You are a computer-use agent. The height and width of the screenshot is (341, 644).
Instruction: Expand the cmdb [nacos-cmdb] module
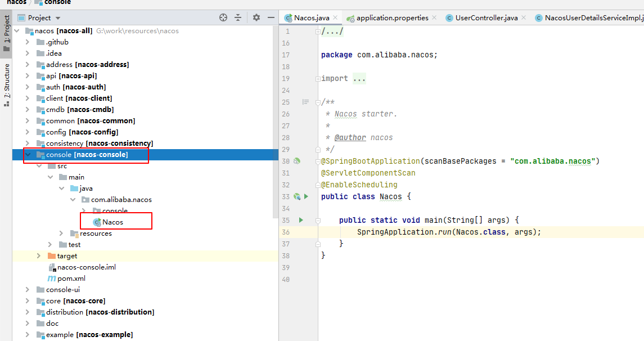pos(28,109)
